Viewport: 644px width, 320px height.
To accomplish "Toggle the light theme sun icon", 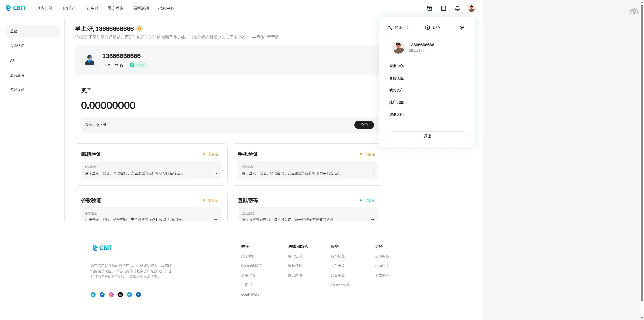I will click(x=462, y=28).
